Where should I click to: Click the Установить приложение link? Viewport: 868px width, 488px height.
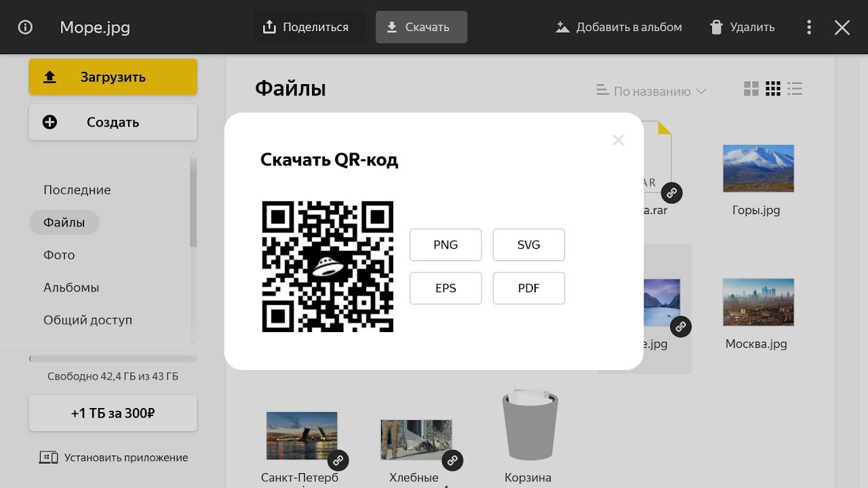113,457
